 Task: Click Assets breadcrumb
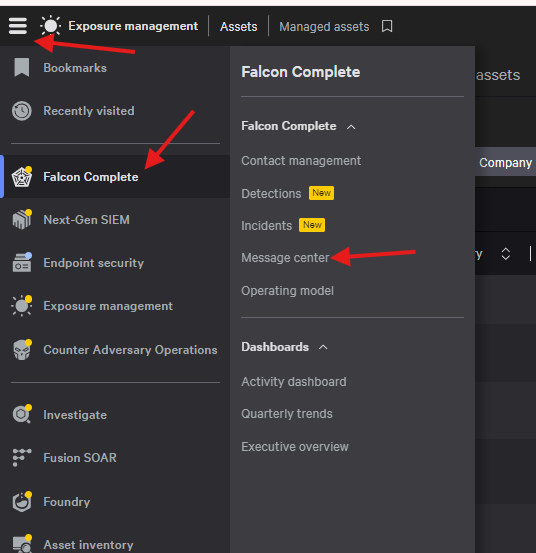[238, 26]
